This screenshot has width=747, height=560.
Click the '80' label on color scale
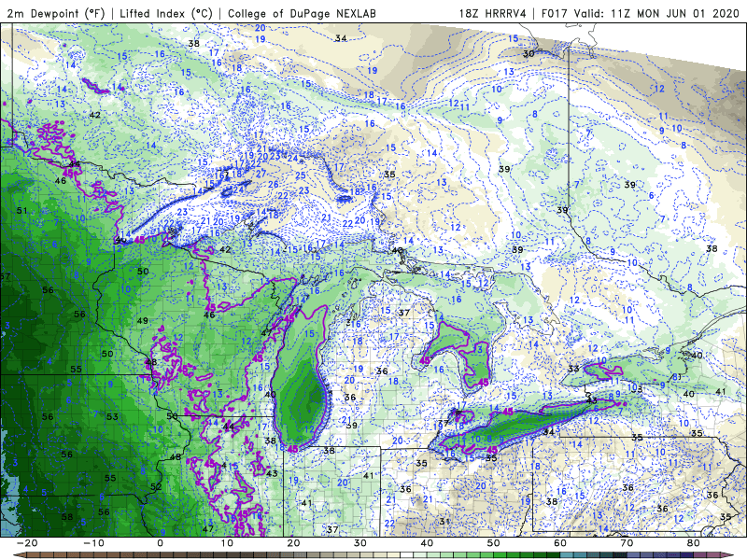click(x=694, y=543)
